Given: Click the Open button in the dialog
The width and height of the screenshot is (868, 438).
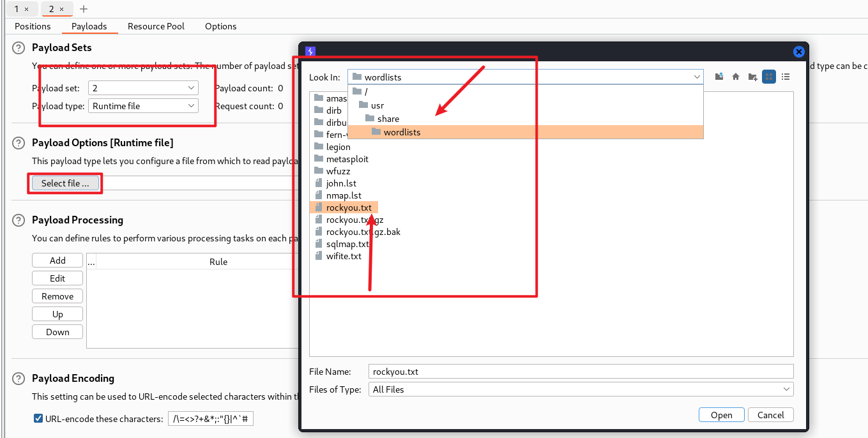Looking at the screenshot, I should click(x=721, y=415).
